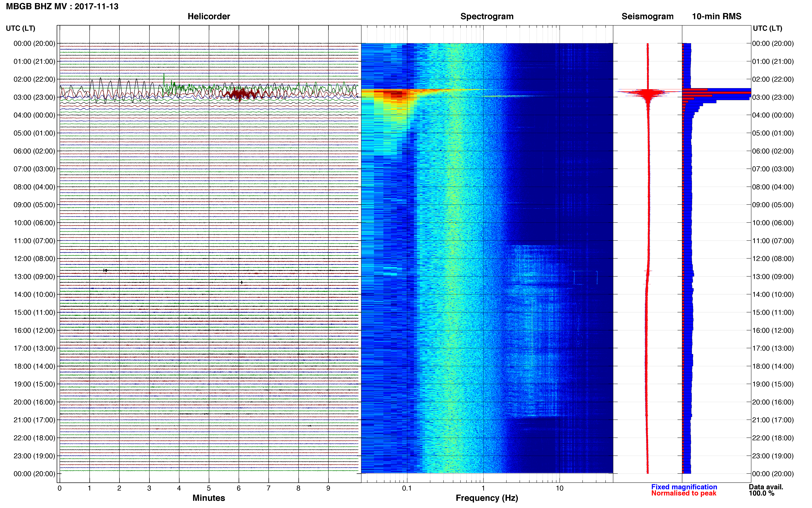The image size is (812, 508).
Task: Click the 23:00 (19:00) label beside Helicorder
Action: coord(34,456)
